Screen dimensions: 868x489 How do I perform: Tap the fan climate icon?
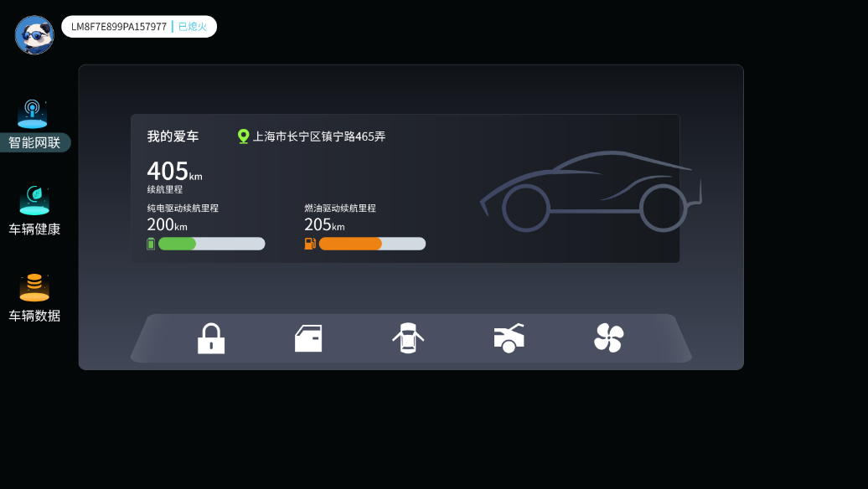pyautogui.click(x=609, y=338)
